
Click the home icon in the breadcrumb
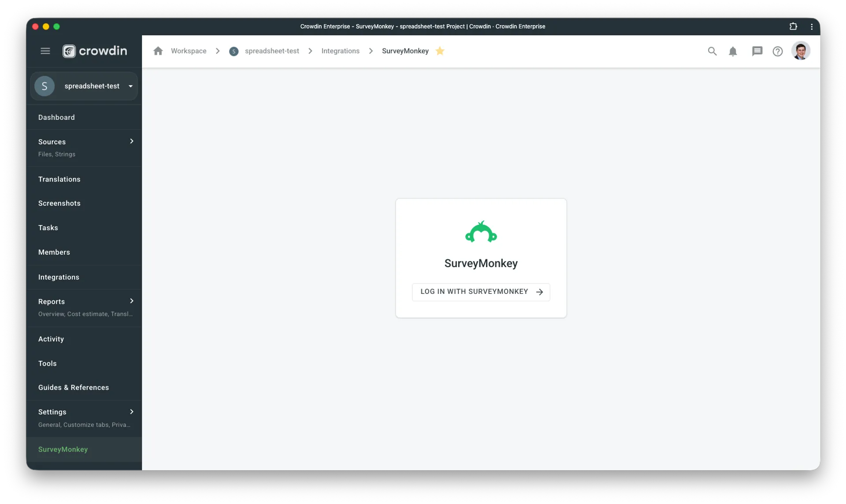point(158,51)
